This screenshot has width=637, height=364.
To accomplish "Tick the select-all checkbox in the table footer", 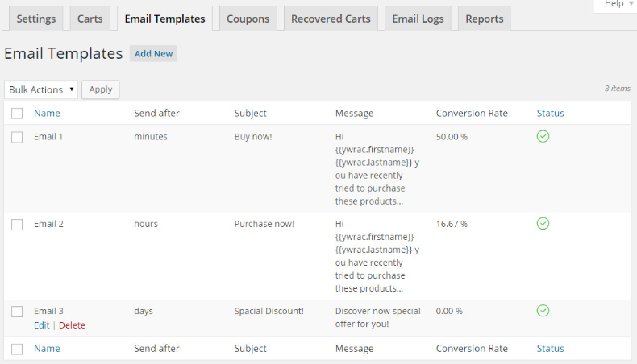I will point(17,349).
